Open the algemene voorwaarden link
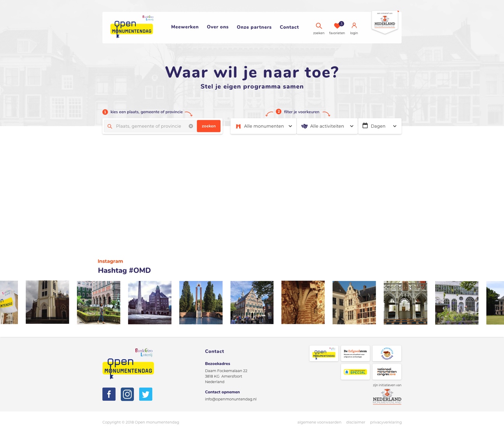 pos(319,422)
